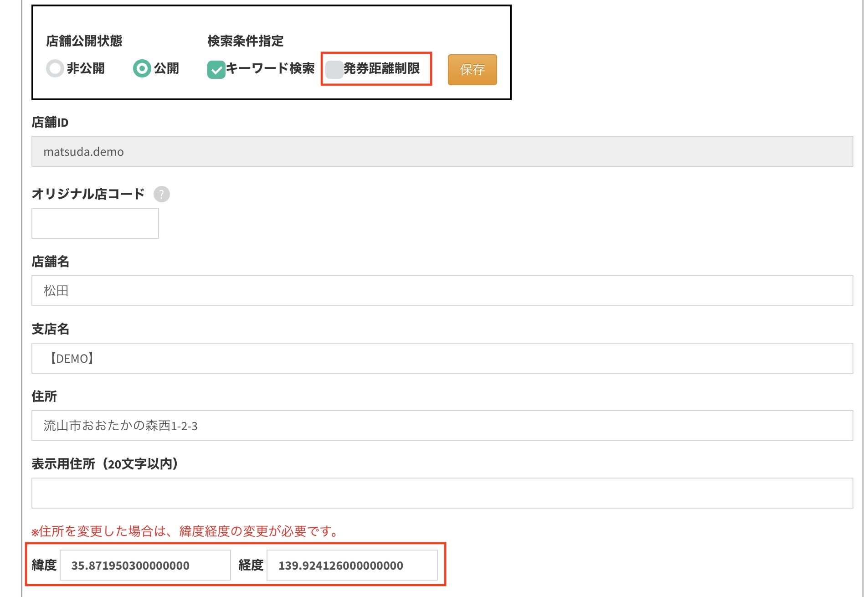Select the 非公開 radio button
This screenshot has width=868, height=597.
(x=55, y=69)
